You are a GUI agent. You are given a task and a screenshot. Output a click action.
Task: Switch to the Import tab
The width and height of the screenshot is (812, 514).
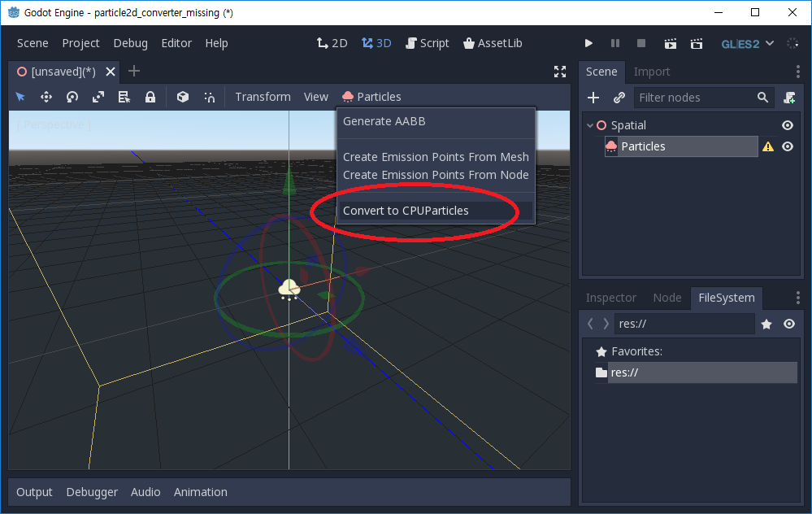click(651, 72)
